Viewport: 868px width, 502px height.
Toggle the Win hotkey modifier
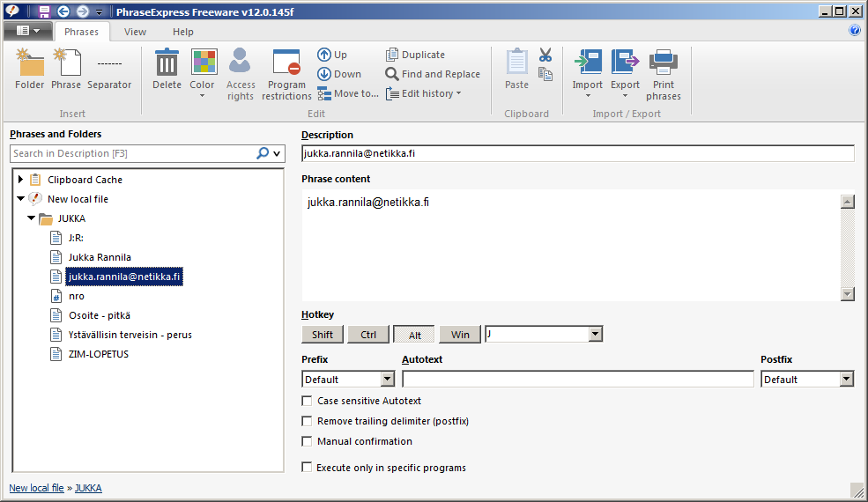click(x=460, y=335)
